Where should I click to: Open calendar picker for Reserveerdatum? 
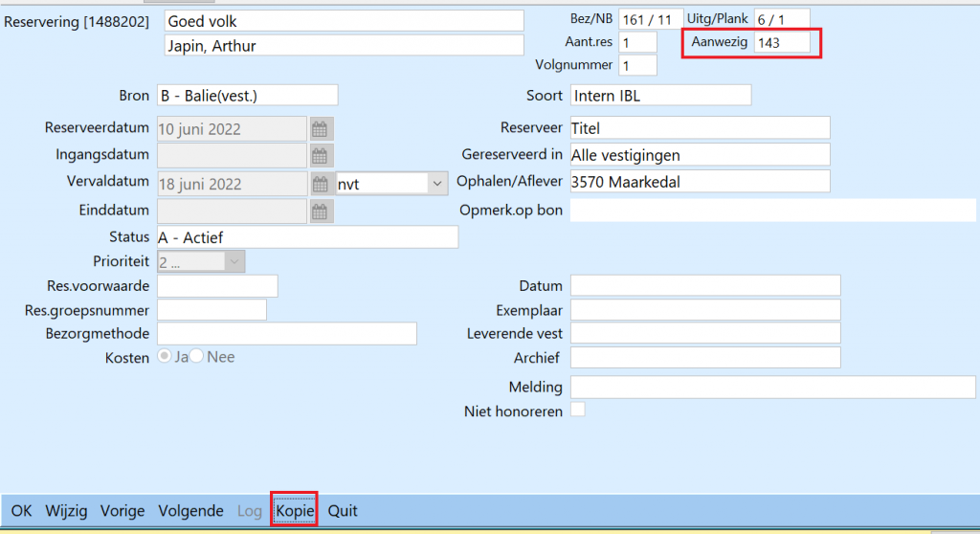[321, 129]
